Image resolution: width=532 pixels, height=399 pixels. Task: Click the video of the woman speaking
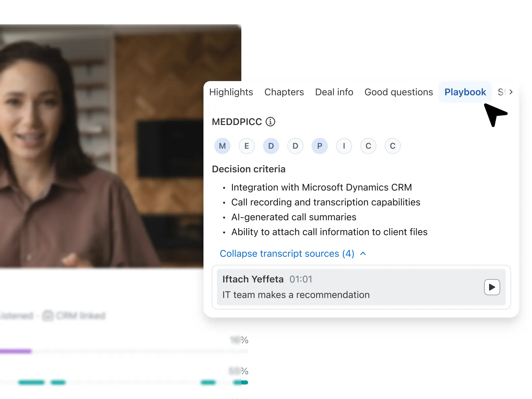pyautogui.click(x=120, y=146)
